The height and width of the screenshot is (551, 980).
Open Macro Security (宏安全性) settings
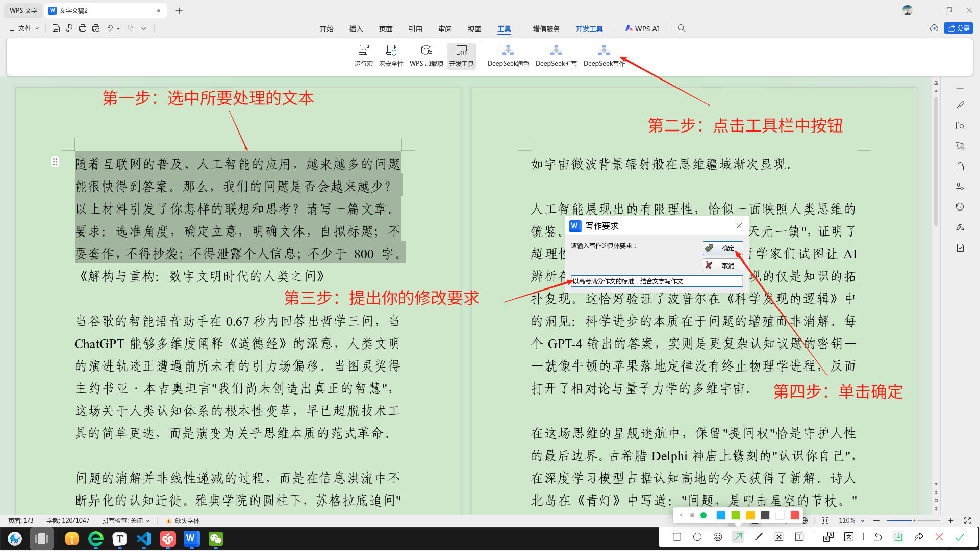coord(391,56)
